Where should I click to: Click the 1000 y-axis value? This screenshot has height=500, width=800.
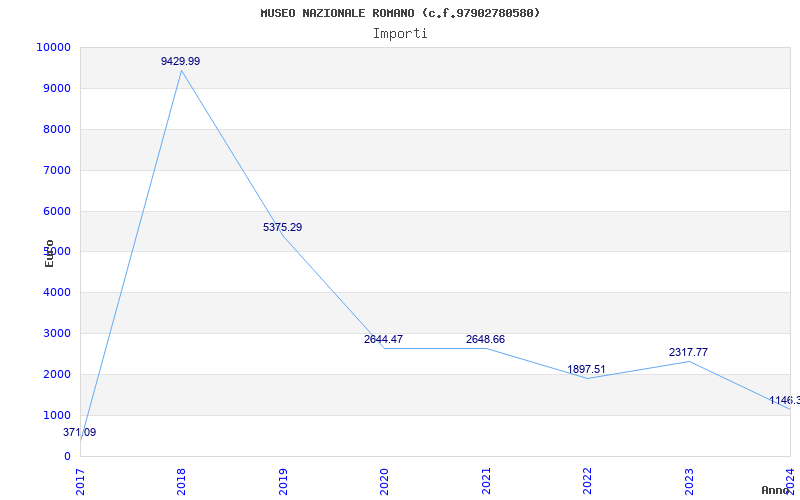[x=57, y=416]
